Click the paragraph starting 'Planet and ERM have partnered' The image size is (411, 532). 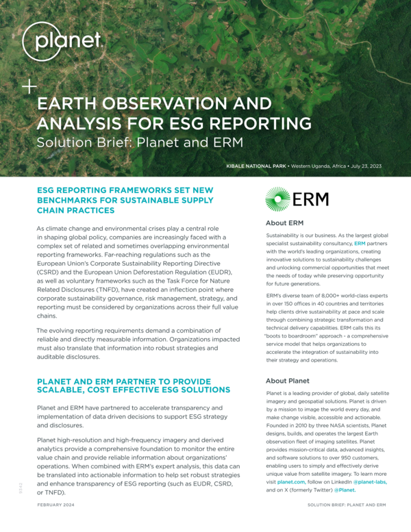(x=132, y=416)
